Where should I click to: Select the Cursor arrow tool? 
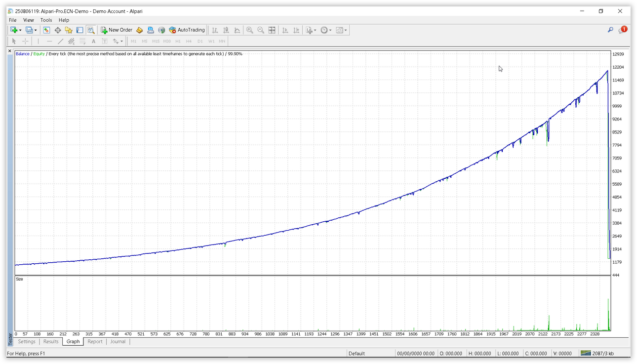[x=14, y=41]
